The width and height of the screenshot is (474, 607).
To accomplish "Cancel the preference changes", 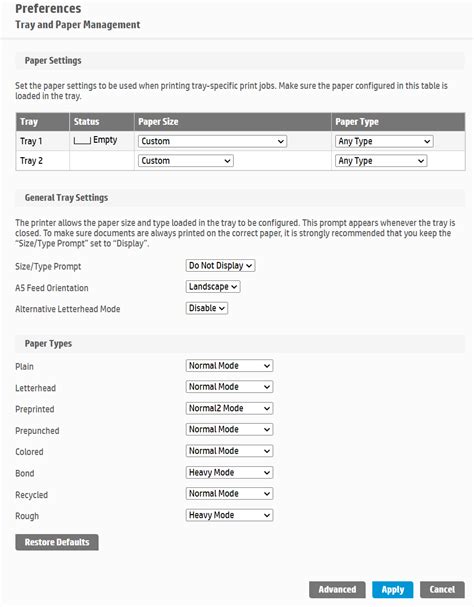I will pos(442,590).
